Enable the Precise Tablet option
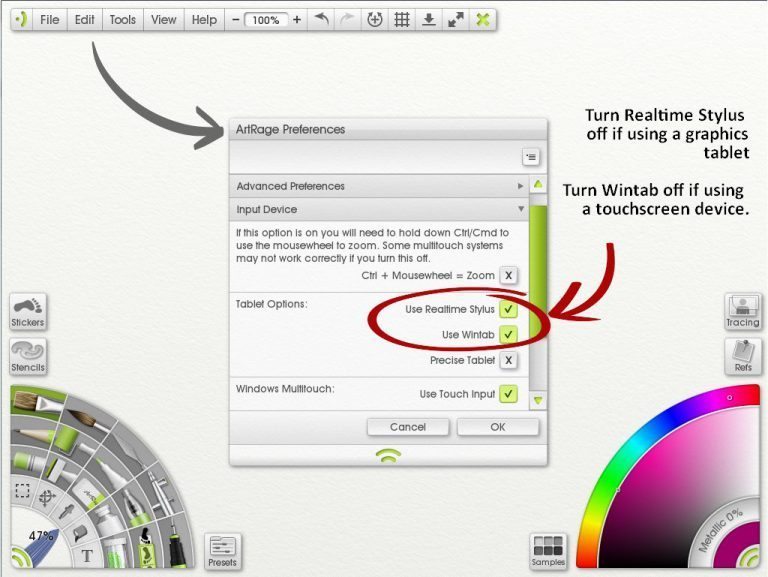768x577 pixels. 508,360
